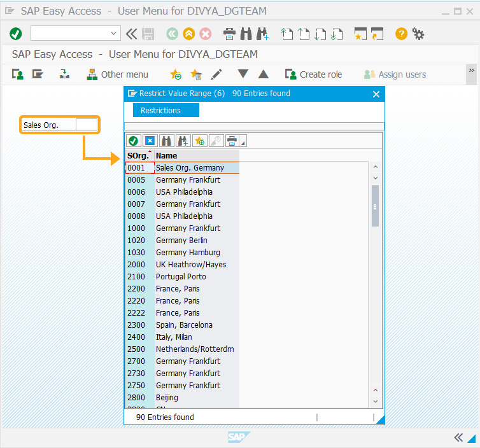Click the SAP Business Workplace icon
This screenshot has width=480, height=448.
coord(64,74)
